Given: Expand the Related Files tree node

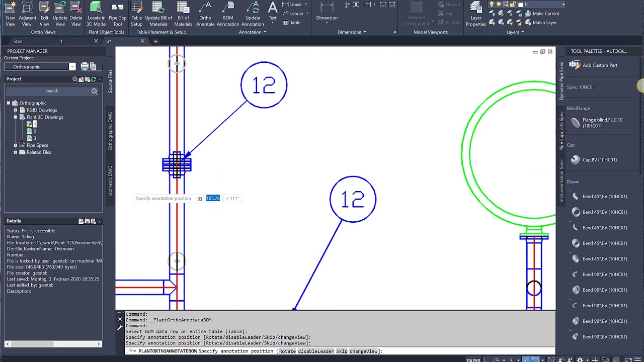Looking at the screenshot, I should (16, 152).
